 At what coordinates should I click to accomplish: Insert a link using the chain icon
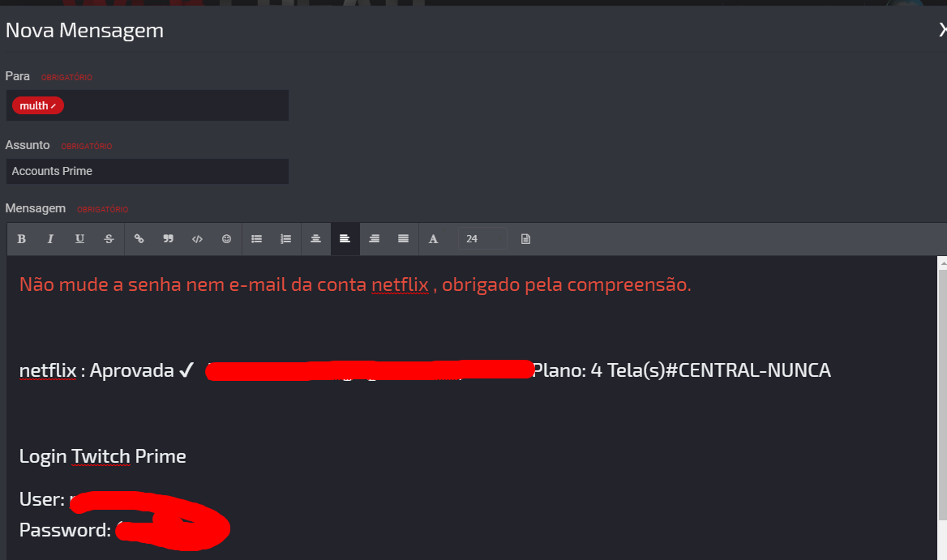(139, 239)
